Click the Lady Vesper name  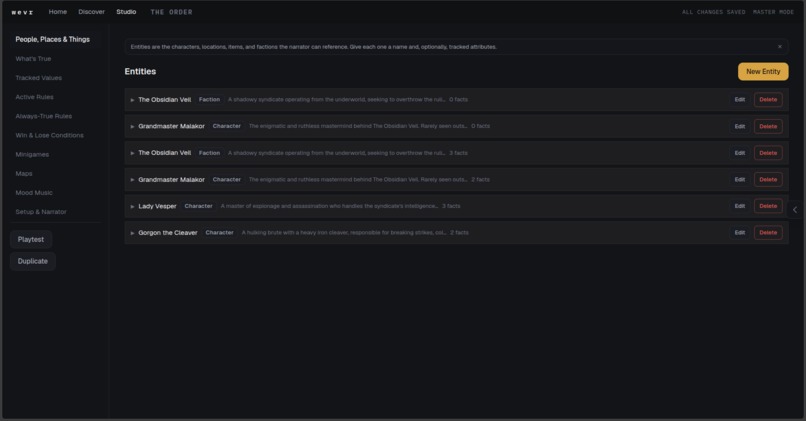(157, 206)
